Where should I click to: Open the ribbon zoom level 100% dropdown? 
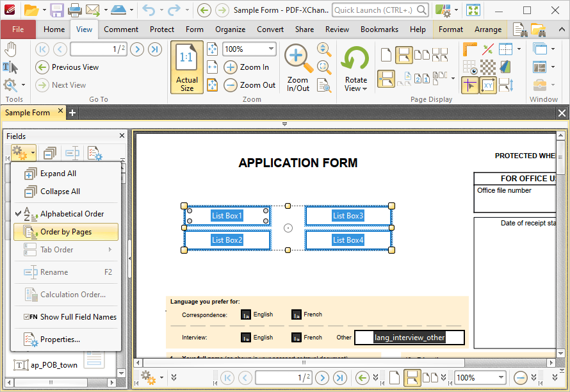(271, 49)
